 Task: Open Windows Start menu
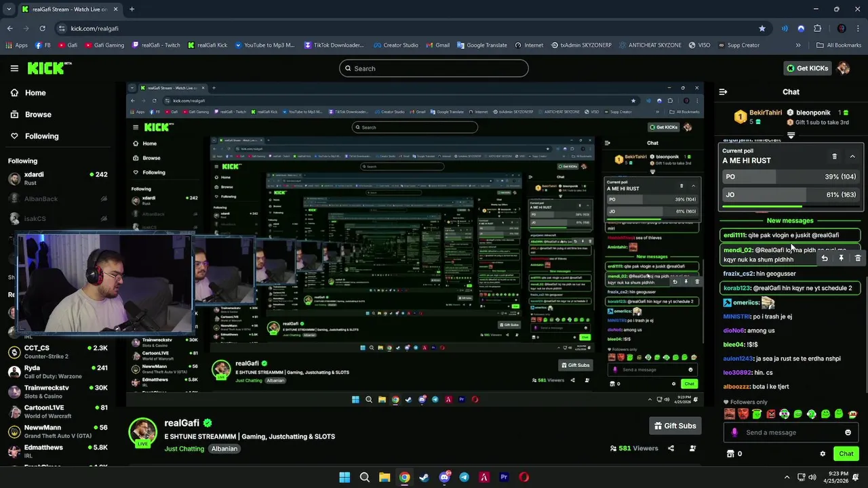[x=344, y=477]
